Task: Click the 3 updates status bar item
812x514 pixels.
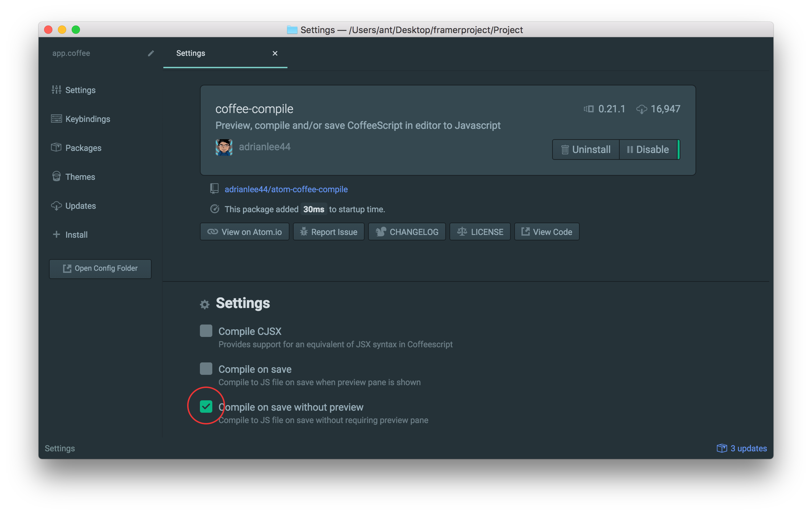Action: 743,448
